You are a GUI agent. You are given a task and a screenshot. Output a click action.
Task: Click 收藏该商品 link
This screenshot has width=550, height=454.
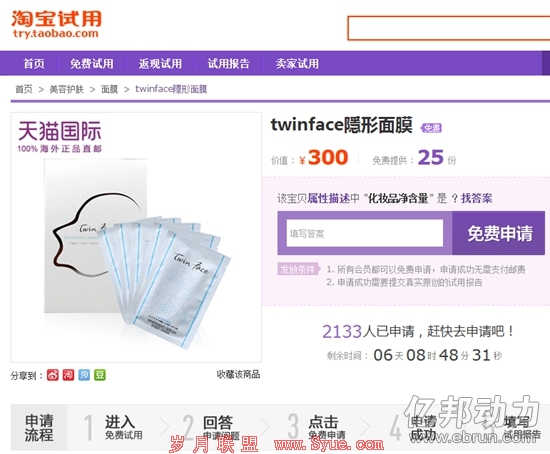tap(239, 374)
